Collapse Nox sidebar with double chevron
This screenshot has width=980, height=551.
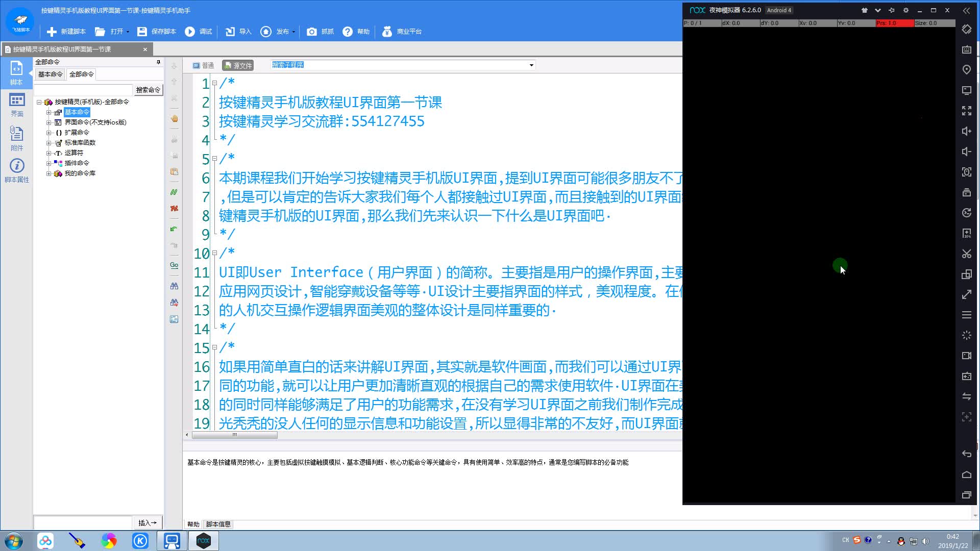pos(967,10)
